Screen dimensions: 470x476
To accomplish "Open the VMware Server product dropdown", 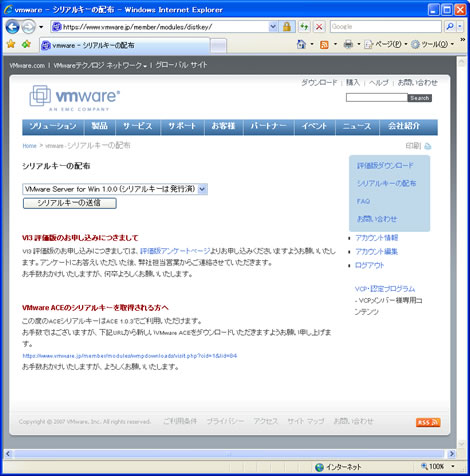I will [115, 189].
